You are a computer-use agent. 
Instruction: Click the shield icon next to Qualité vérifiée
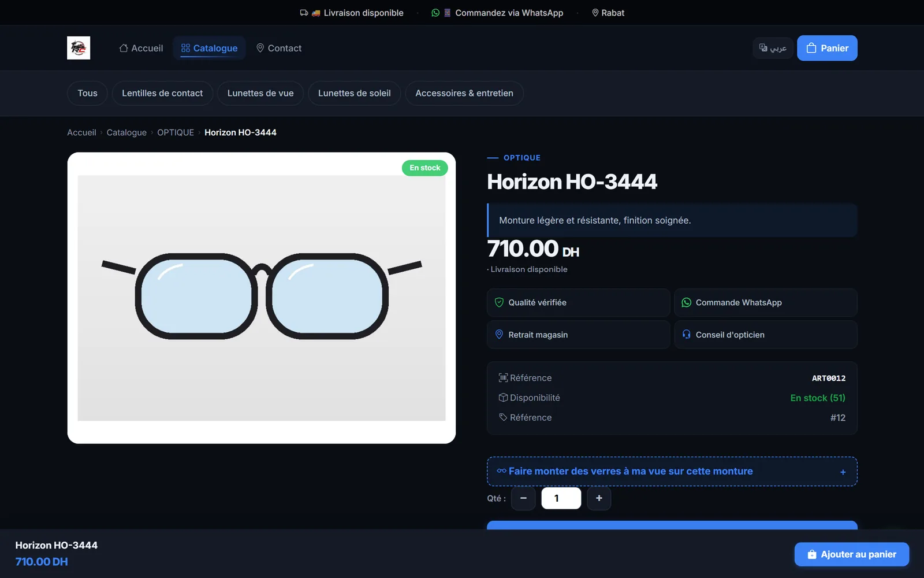click(499, 302)
